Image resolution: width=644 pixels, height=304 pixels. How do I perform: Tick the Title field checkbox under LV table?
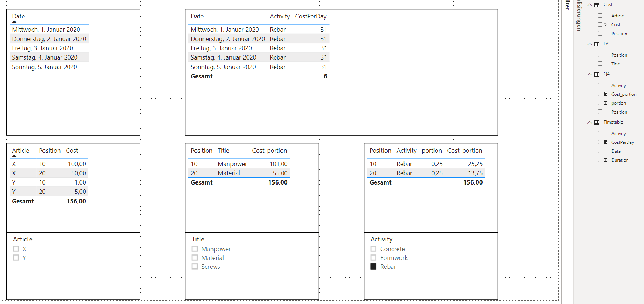pos(600,64)
